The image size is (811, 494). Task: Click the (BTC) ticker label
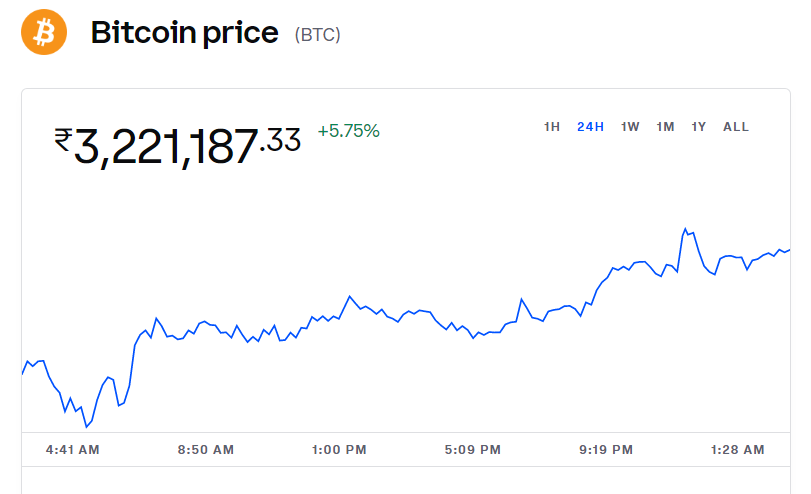click(317, 35)
